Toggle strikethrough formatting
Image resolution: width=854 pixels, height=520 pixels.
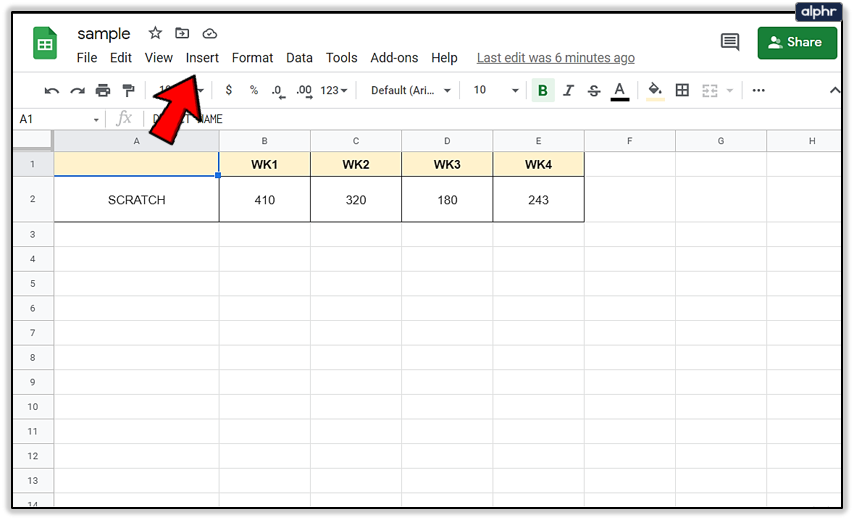[594, 90]
